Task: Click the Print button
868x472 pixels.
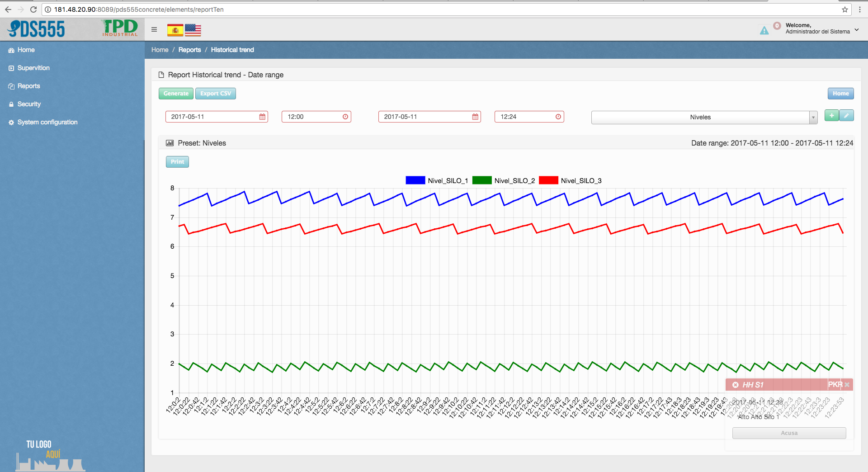Action: [177, 162]
